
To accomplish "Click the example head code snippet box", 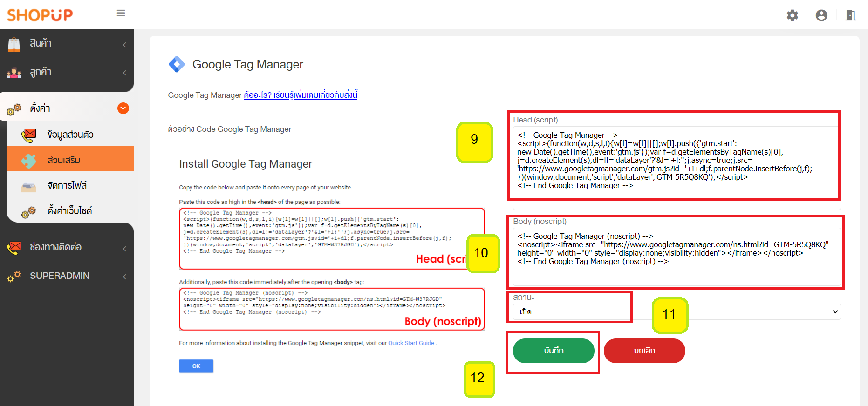I will 332,238.
